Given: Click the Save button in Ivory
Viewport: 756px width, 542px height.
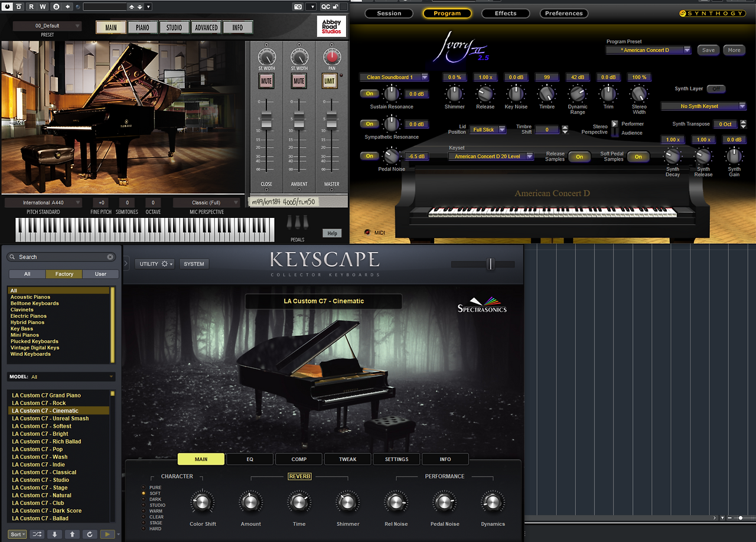Looking at the screenshot, I should (708, 50).
